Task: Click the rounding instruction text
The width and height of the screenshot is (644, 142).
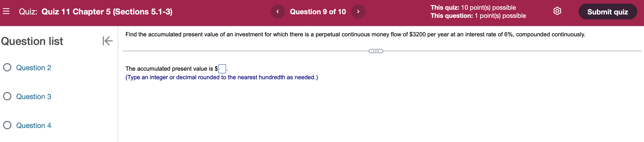Action: 222,77
